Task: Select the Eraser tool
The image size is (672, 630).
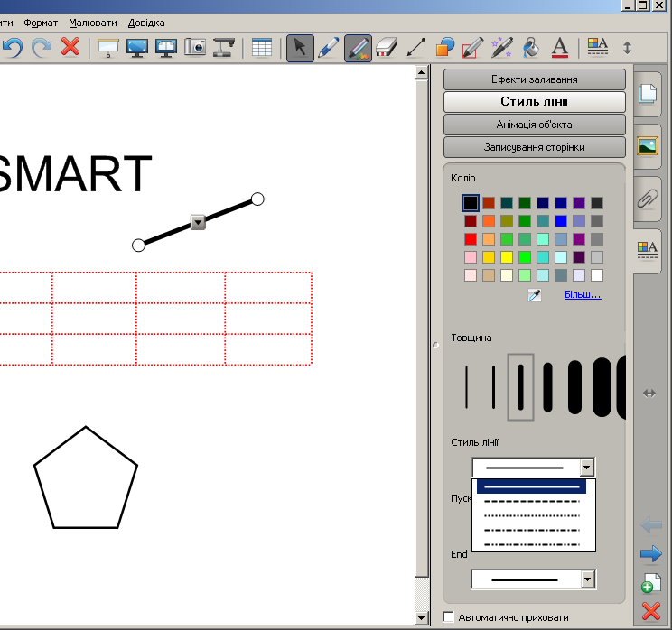Action: [387, 47]
